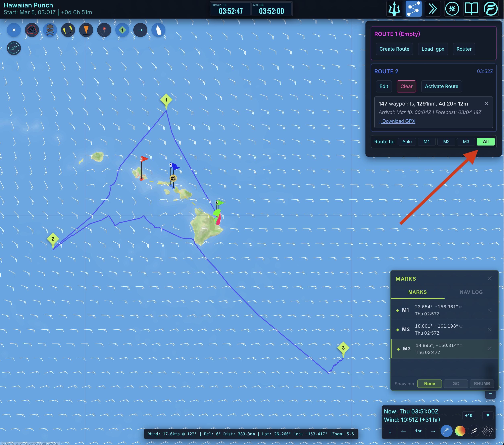
Task: Click the orange cone buoy icon
Action: (86, 30)
